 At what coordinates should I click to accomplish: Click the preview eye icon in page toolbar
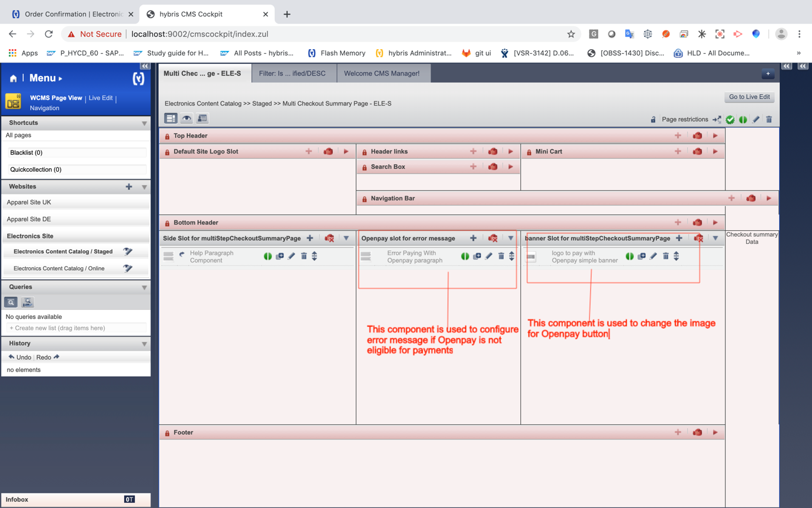tap(186, 118)
